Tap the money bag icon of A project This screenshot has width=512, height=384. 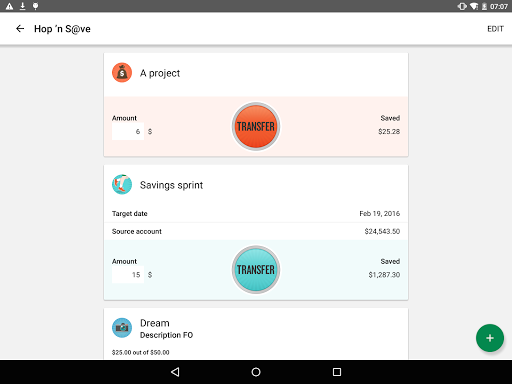click(x=122, y=73)
